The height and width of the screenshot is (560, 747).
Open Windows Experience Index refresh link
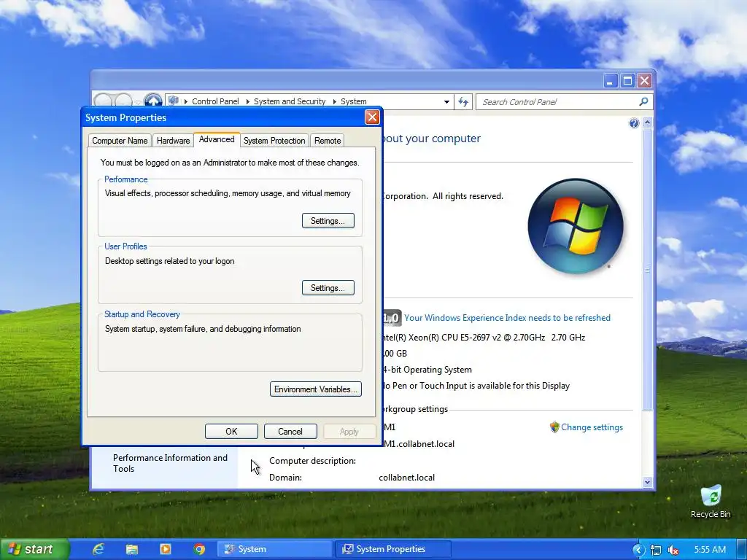508,318
